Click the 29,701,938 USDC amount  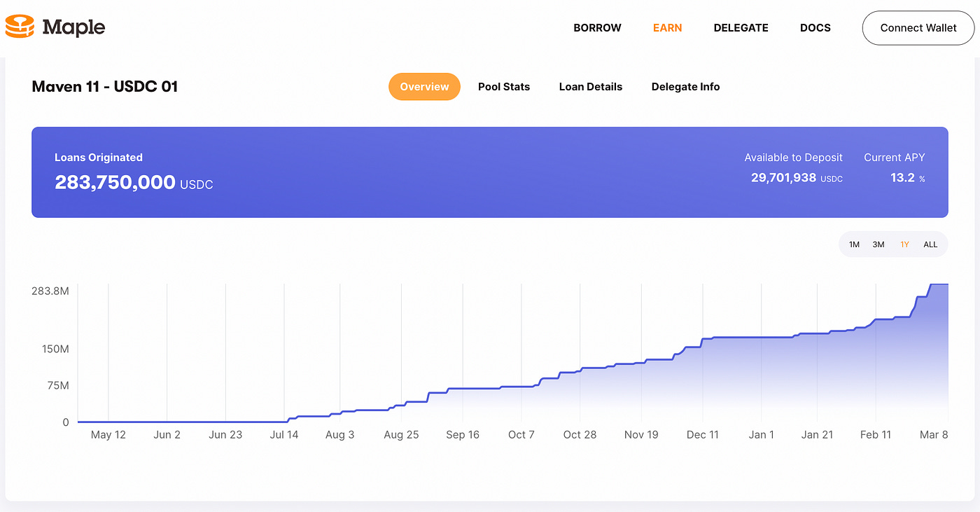(x=797, y=178)
